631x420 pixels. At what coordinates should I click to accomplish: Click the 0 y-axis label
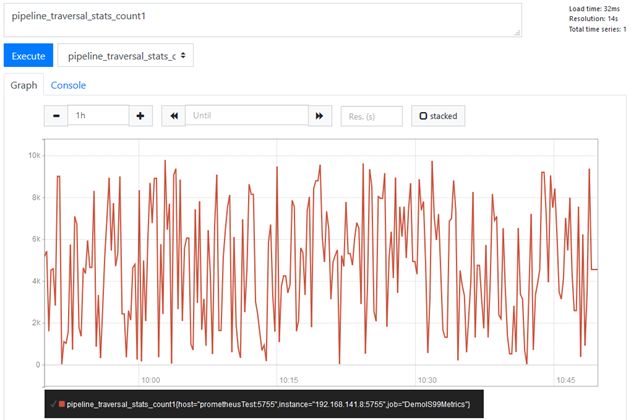tap(38, 364)
